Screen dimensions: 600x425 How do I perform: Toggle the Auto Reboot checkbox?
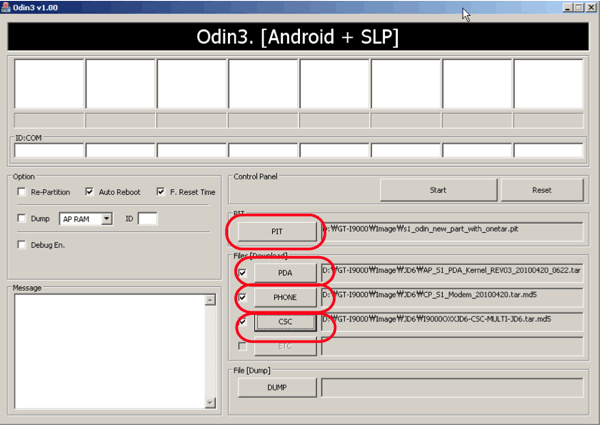(90, 191)
